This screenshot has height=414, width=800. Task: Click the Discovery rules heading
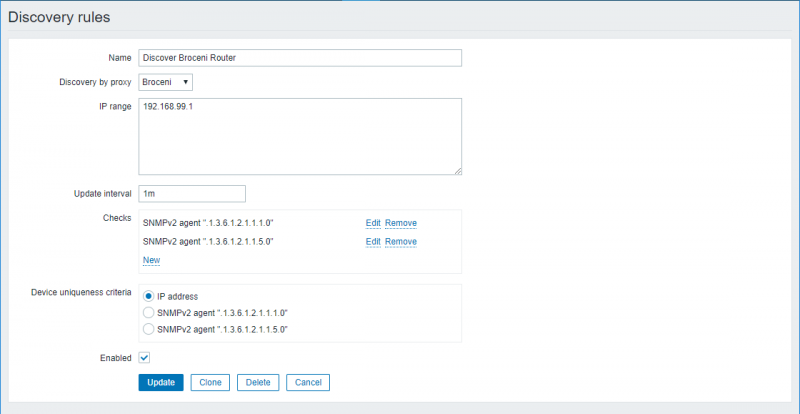[x=59, y=17]
